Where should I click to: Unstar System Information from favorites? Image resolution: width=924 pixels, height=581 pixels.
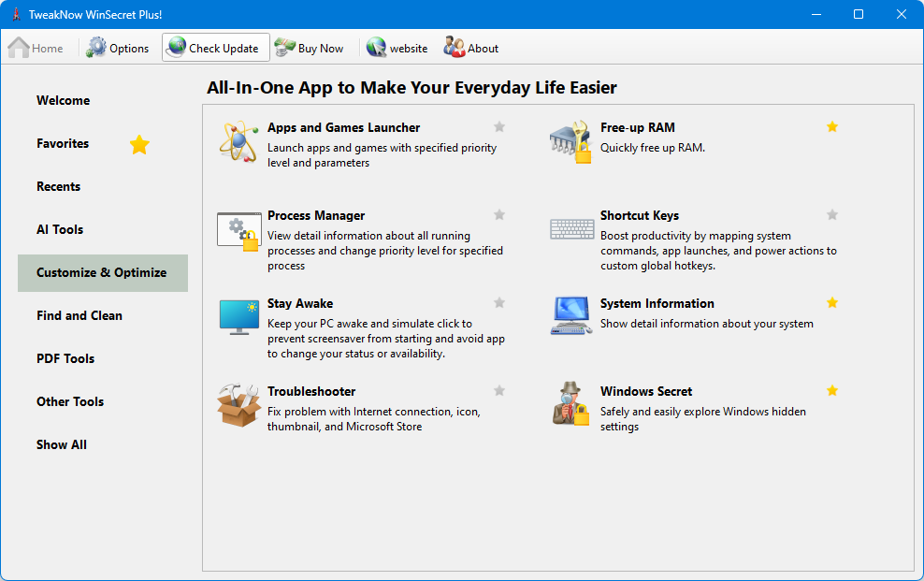pos(832,303)
